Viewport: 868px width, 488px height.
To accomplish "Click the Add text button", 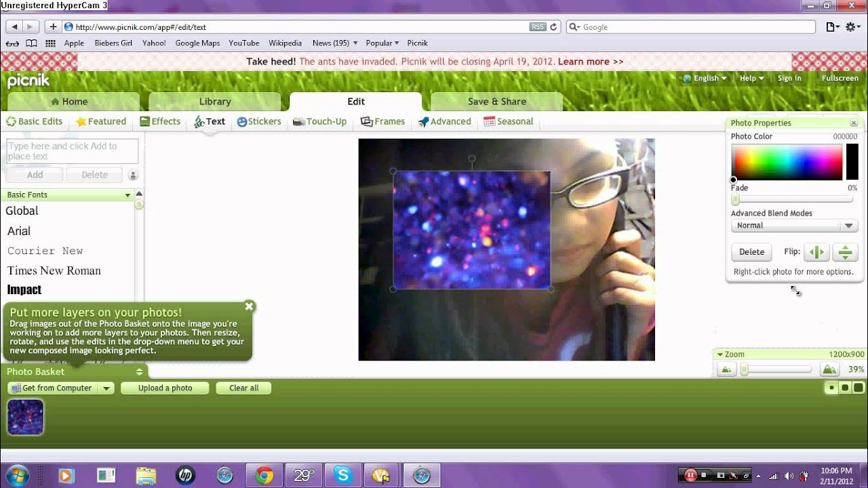I will (x=35, y=175).
